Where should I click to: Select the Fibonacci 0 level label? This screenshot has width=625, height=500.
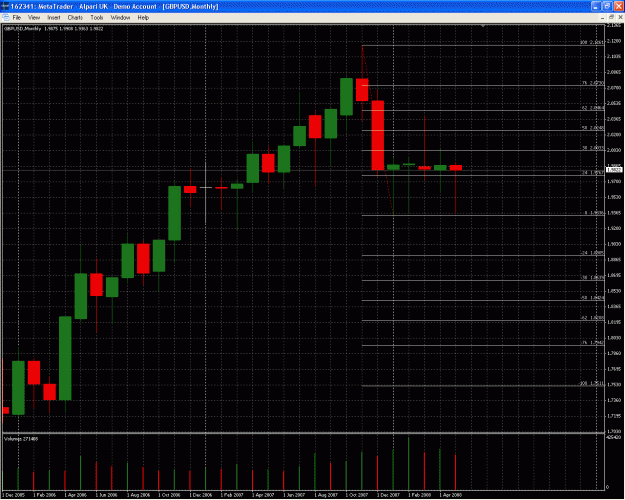click(594, 213)
